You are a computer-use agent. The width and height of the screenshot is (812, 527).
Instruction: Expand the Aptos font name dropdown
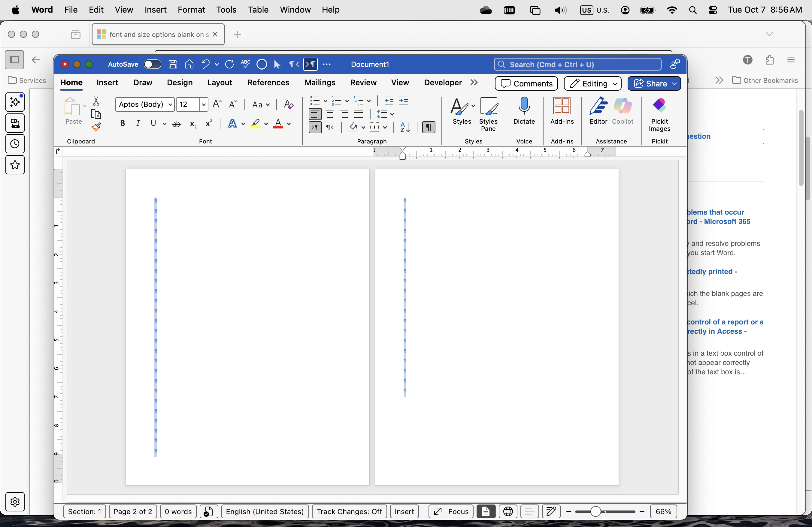tap(170, 104)
